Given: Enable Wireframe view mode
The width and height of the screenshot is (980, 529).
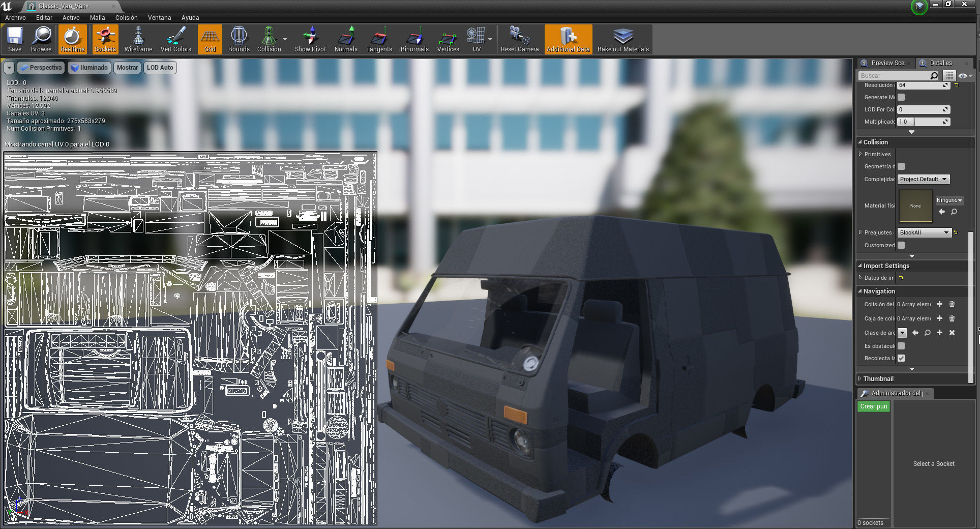Looking at the screenshot, I should click(138, 39).
